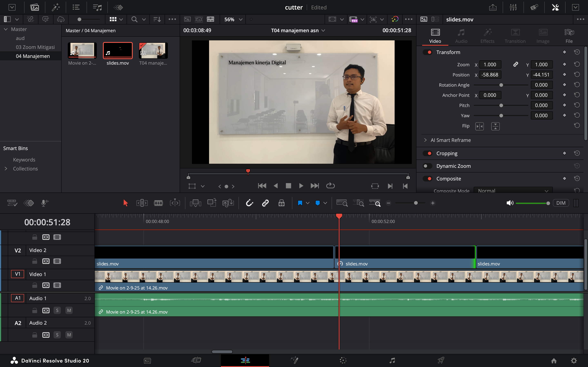Click the Rotation Angle slider handle
Screen dimensions: 588x367
click(501, 85)
